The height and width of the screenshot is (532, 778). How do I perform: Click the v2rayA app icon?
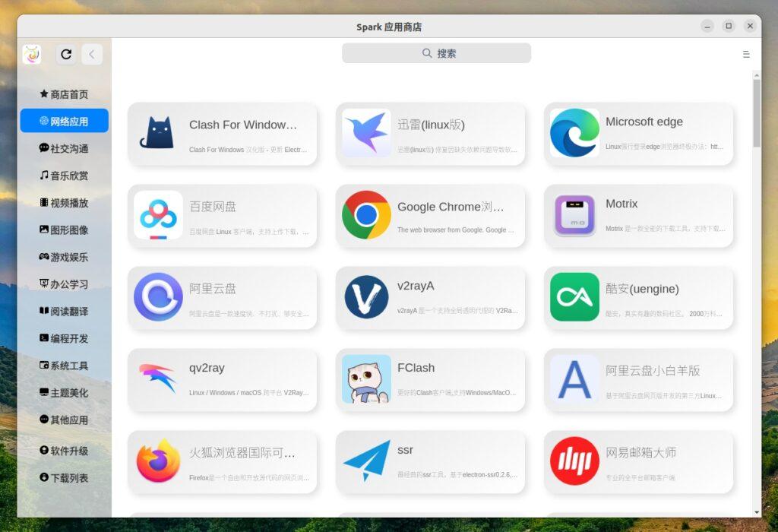coord(366,297)
